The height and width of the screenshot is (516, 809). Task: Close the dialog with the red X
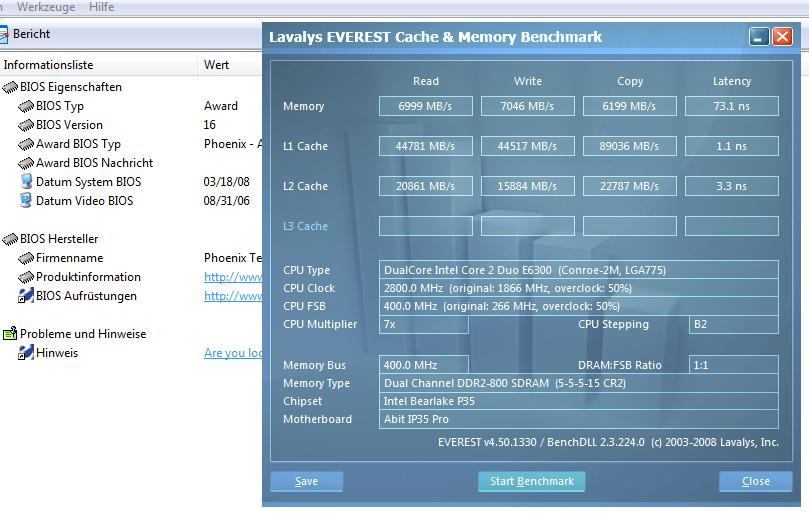pyautogui.click(x=782, y=37)
